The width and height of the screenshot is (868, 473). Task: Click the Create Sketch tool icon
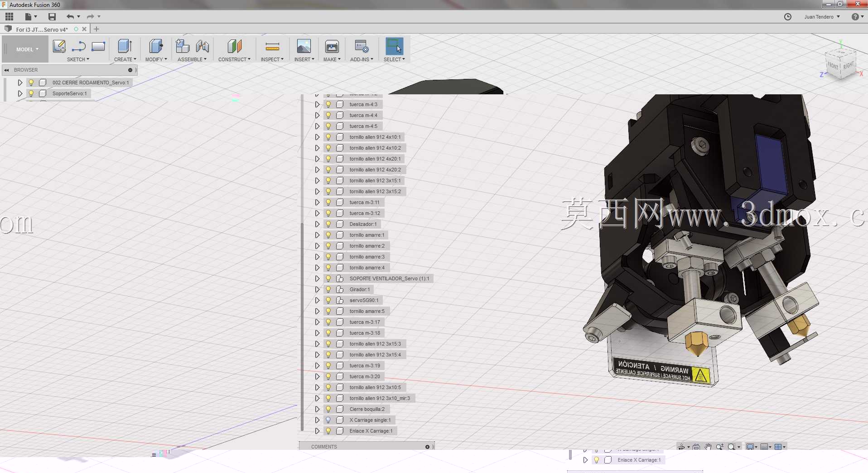point(59,46)
